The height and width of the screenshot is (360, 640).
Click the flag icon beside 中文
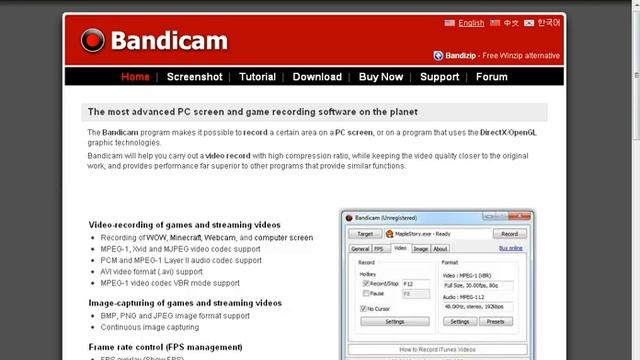click(x=495, y=23)
